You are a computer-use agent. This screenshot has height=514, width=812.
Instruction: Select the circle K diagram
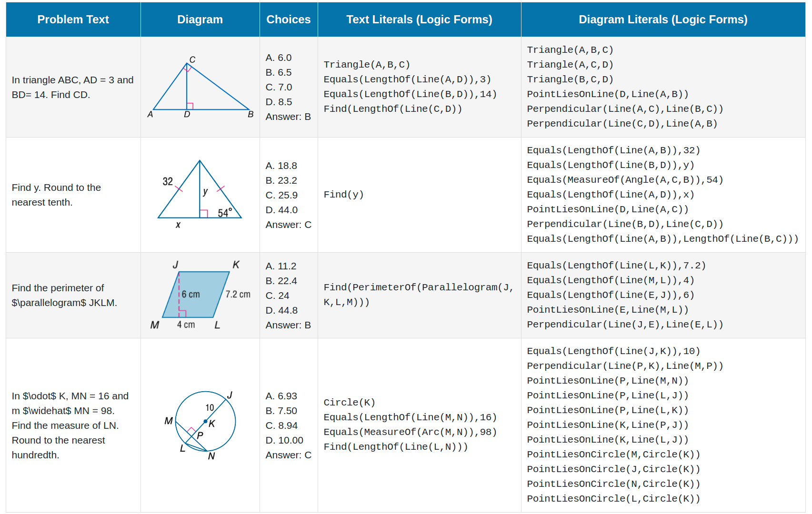pyautogui.click(x=200, y=425)
